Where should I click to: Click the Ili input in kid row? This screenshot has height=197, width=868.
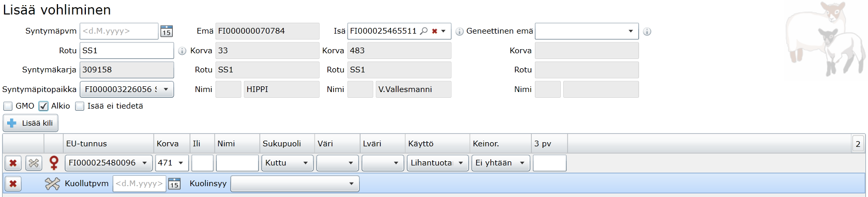[202, 163]
